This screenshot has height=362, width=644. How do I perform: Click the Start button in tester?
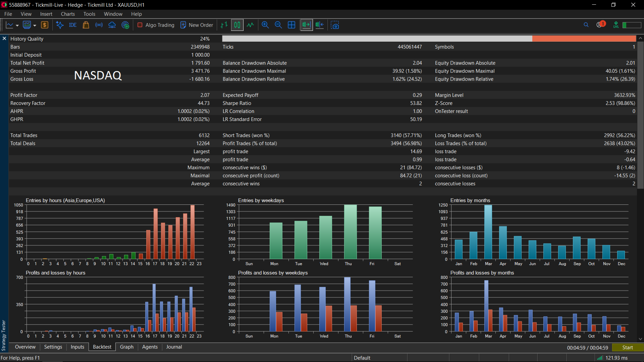tap(628, 348)
